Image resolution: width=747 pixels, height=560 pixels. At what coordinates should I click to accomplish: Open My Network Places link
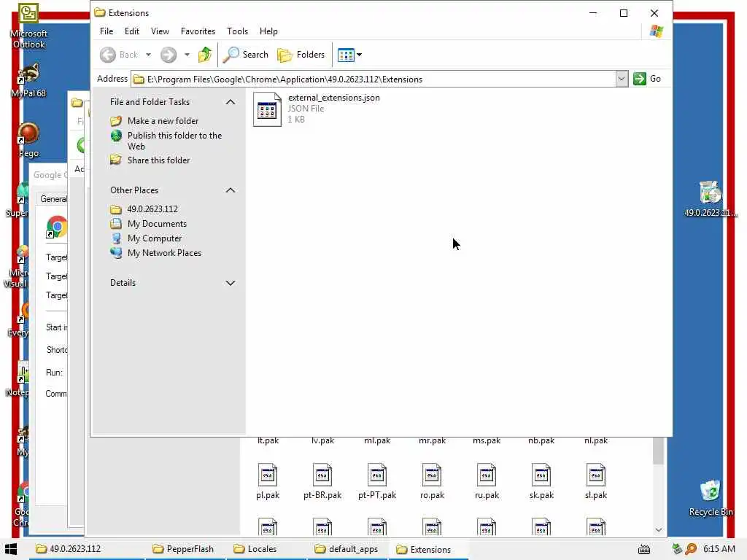(164, 253)
